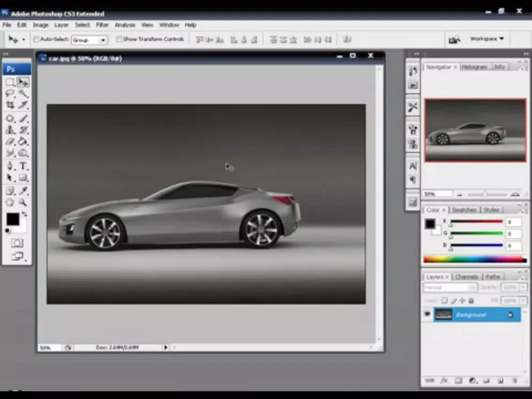
Task: Open the status bar info arrow
Action: coord(166,347)
